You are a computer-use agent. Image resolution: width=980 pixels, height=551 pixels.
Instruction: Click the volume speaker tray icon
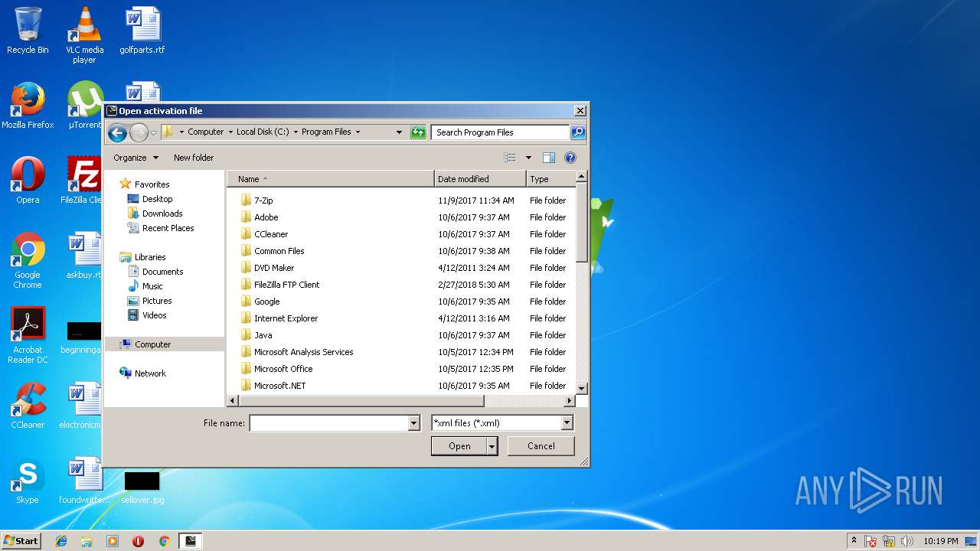point(907,541)
